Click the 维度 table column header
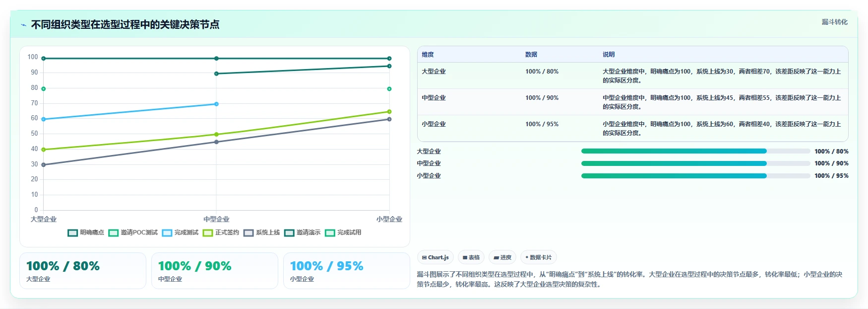This screenshot has height=309, width=868. [x=428, y=55]
